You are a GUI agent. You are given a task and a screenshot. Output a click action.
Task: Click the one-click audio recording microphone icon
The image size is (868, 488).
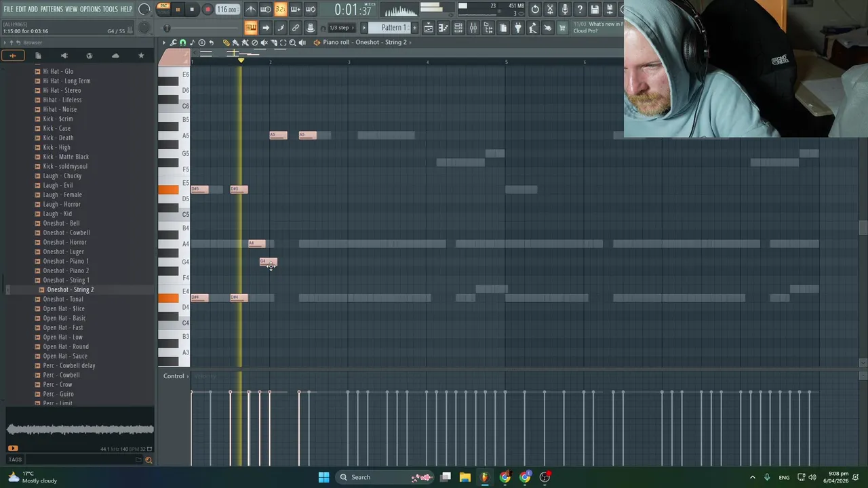click(x=565, y=9)
